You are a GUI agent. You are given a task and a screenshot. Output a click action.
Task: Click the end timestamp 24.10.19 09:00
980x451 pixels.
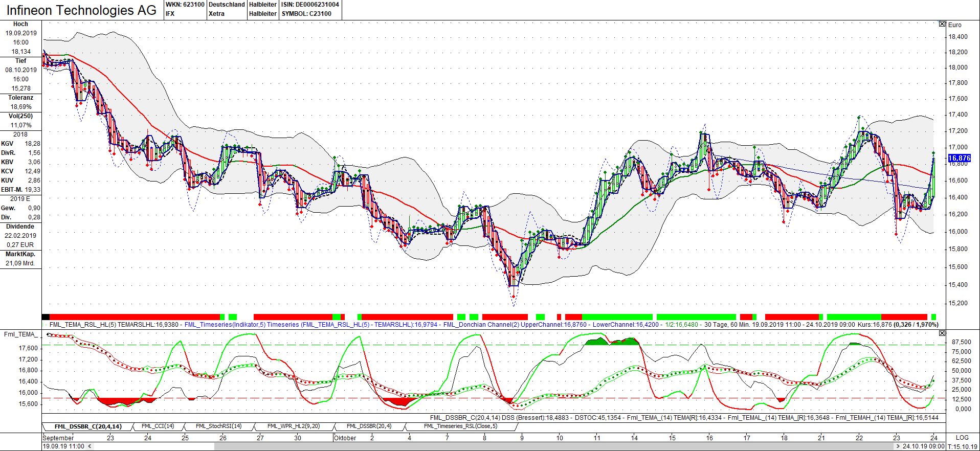pyautogui.click(x=923, y=446)
